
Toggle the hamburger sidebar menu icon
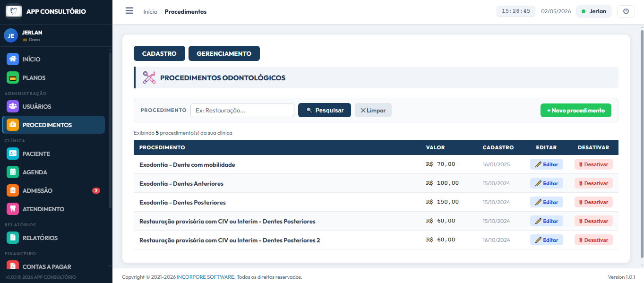point(129,11)
